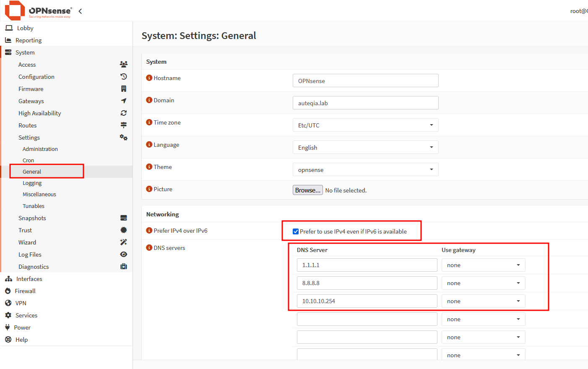The image size is (588, 369).
Task: Click the Interfaces network icon
Action: pyautogui.click(x=8, y=279)
